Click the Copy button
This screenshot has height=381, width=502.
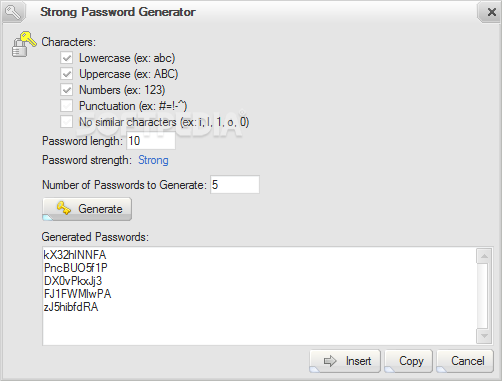coord(408,361)
